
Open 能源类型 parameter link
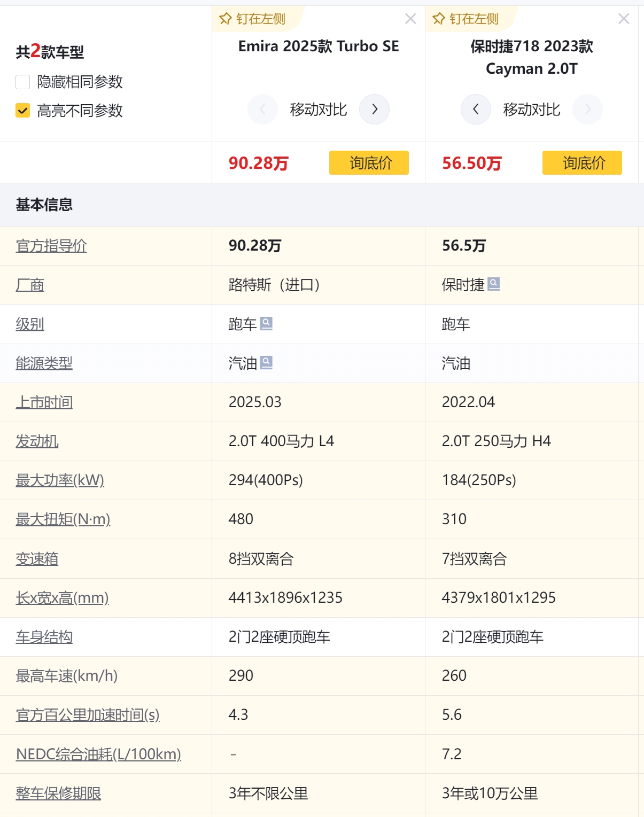tap(44, 363)
